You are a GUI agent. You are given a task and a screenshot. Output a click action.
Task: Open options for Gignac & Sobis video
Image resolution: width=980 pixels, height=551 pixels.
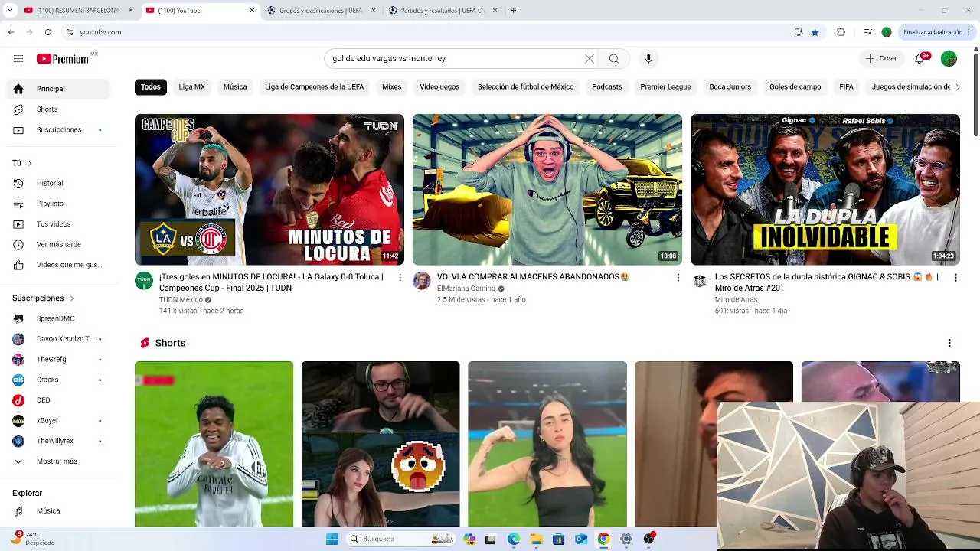click(x=955, y=278)
